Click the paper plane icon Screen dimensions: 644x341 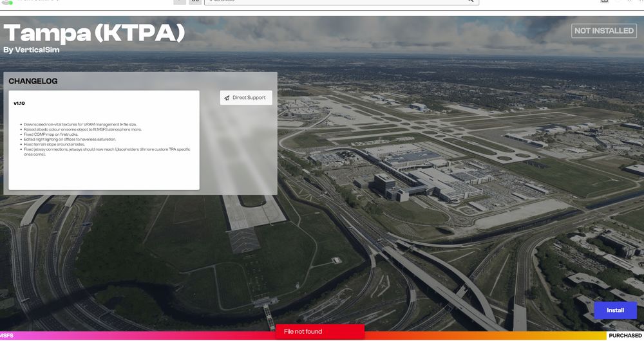pos(227,98)
